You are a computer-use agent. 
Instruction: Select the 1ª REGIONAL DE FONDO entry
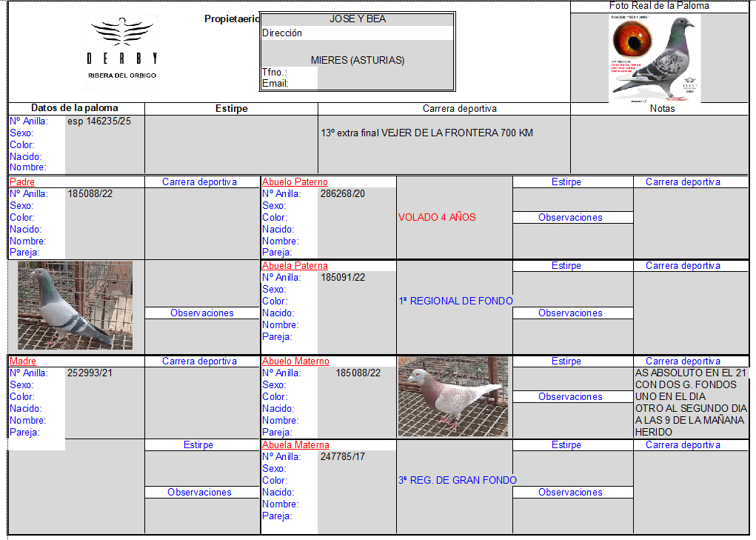click(455, 301)
